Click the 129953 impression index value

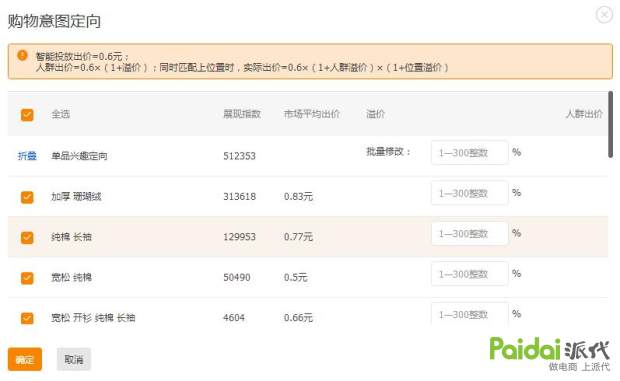pyautogui.click(x=240, y=237)
